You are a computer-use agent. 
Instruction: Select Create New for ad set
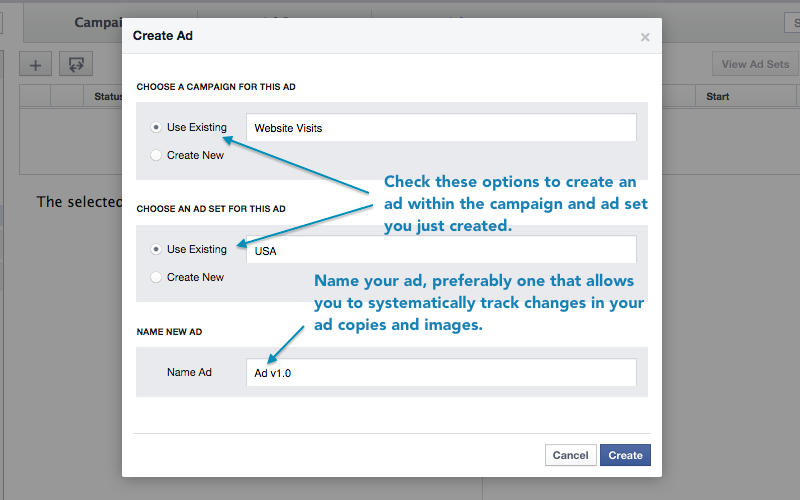tap(155, 277)
